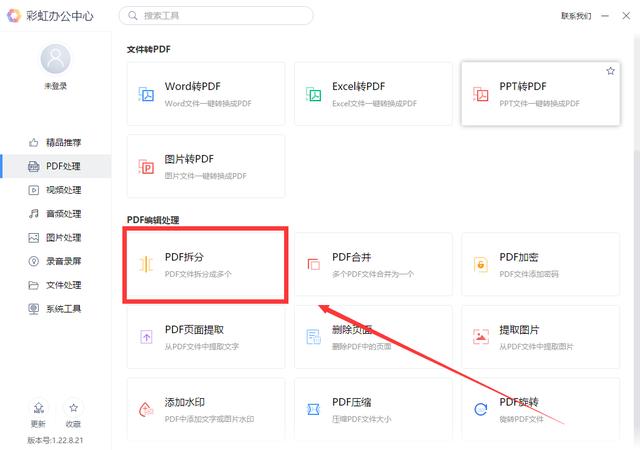Click the PDF拆分 split icon
Viewport: 640px width, 450px height.
pyautogui.click(x=146, y=264)
